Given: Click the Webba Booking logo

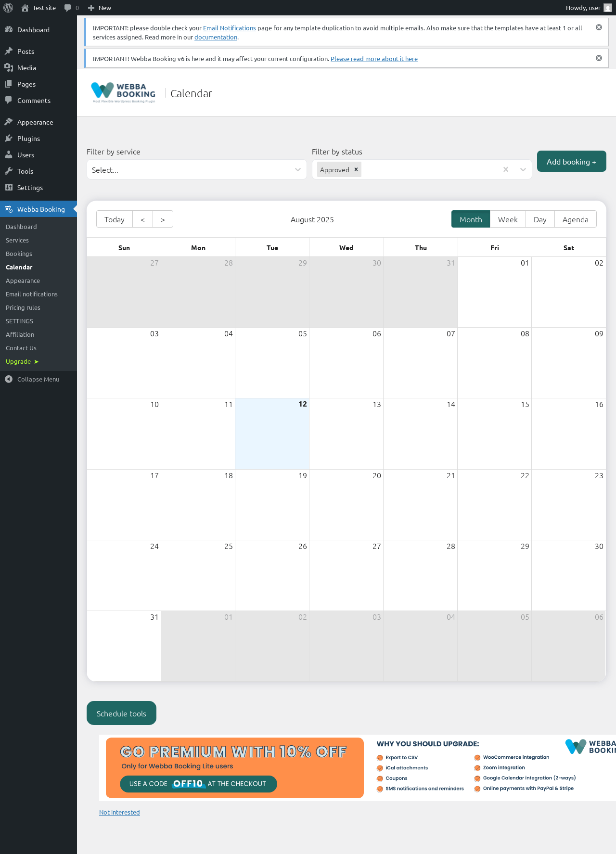Looking at the screenshot, I should pyautogui.click(x=123, y=92).
